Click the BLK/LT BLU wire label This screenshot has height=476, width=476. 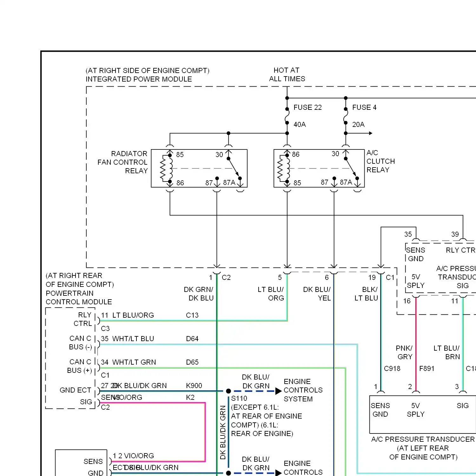(366, 294)
